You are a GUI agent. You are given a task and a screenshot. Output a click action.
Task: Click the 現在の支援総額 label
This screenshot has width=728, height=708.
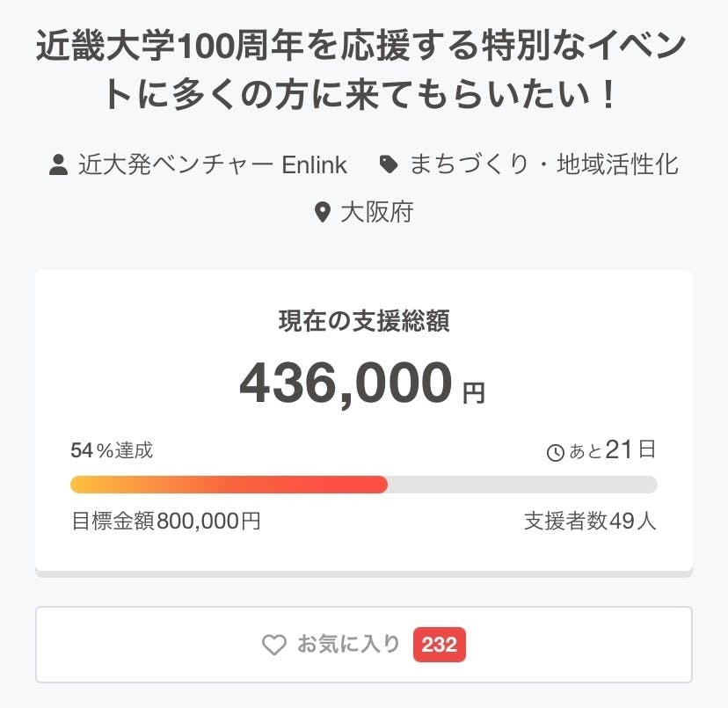click(364, 322)
